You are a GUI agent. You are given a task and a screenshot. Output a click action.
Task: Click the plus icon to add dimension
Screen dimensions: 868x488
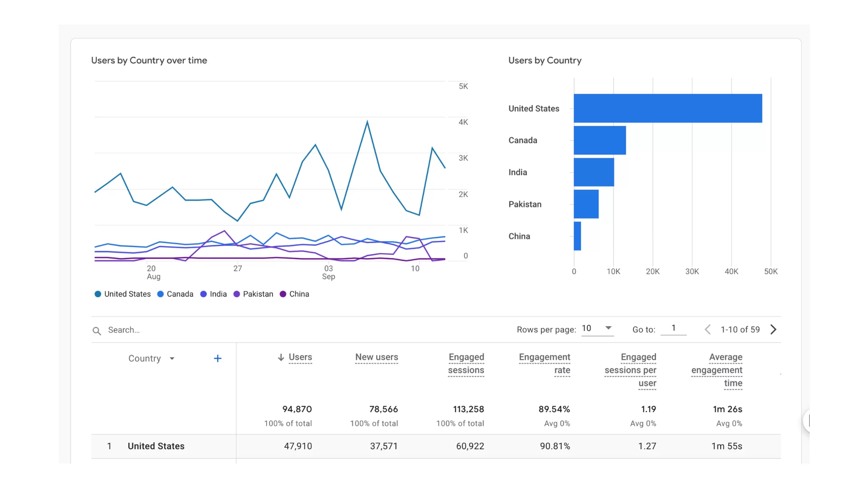tap(217, 358)
